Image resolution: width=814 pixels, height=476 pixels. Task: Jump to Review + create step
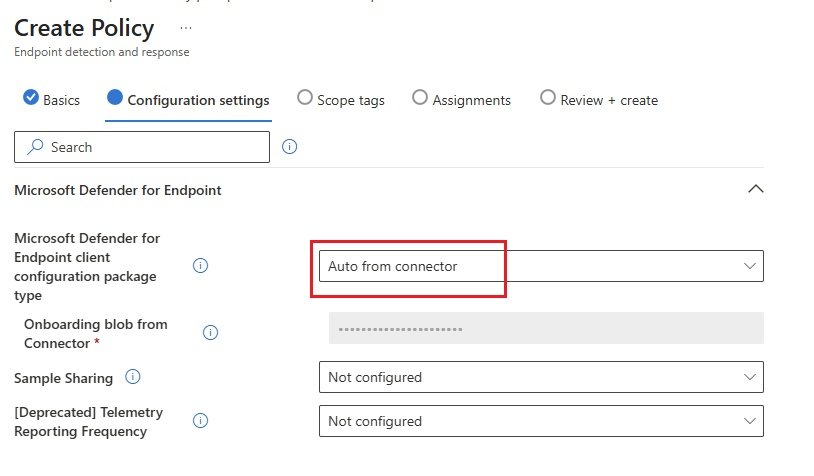[x=599, y=100]
